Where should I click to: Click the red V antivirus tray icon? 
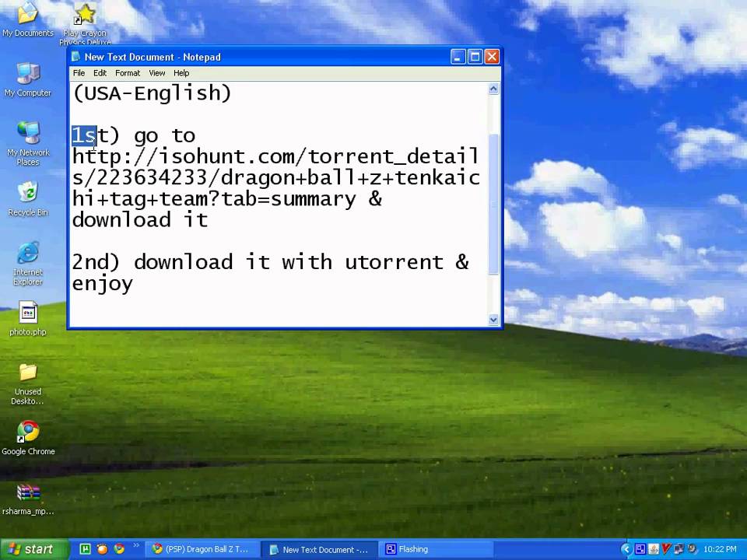tap(666, 549)
